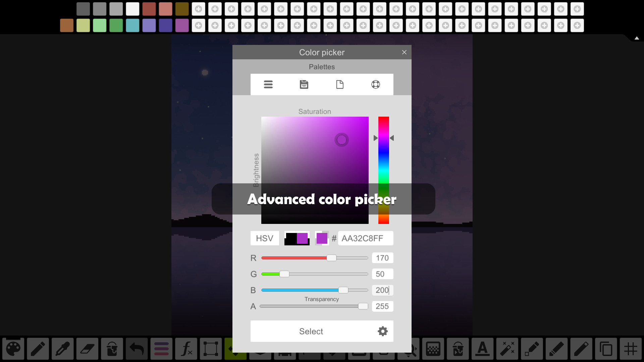The image size is (644, 362).
Task: Open the new file palette option
Action: pyautogui.click(x=340, y=84)
